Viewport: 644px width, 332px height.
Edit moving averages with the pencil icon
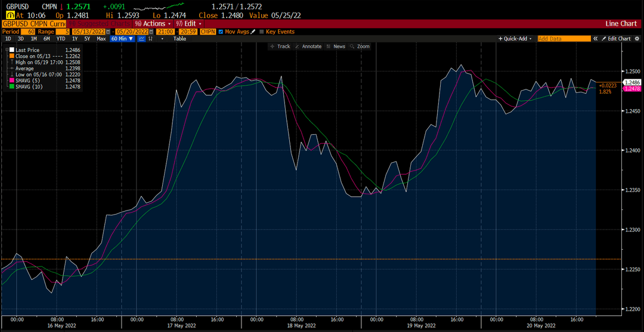253,32
